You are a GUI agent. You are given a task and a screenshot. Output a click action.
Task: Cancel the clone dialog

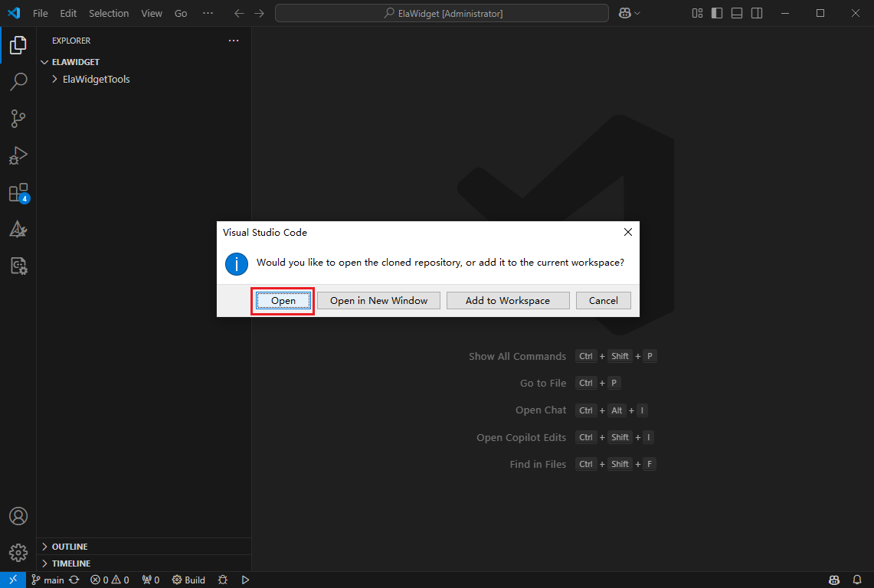pos(603,300)
